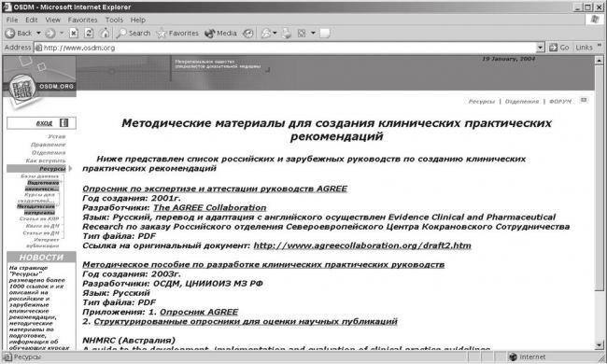This screenshot has height=364, width=607.
Task: Click the вход login link
Action: (x=44, y=123)
